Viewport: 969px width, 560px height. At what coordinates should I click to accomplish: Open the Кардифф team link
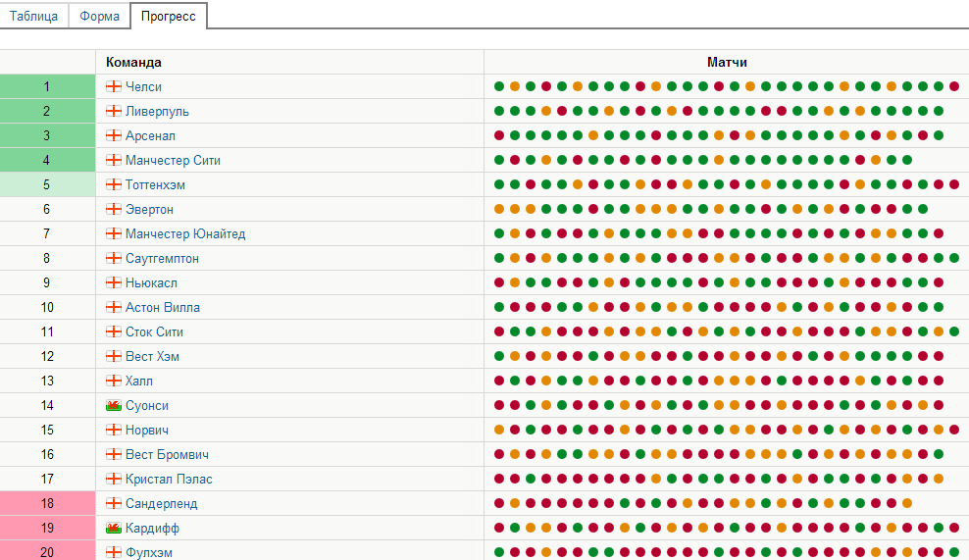tap(152, 528)
